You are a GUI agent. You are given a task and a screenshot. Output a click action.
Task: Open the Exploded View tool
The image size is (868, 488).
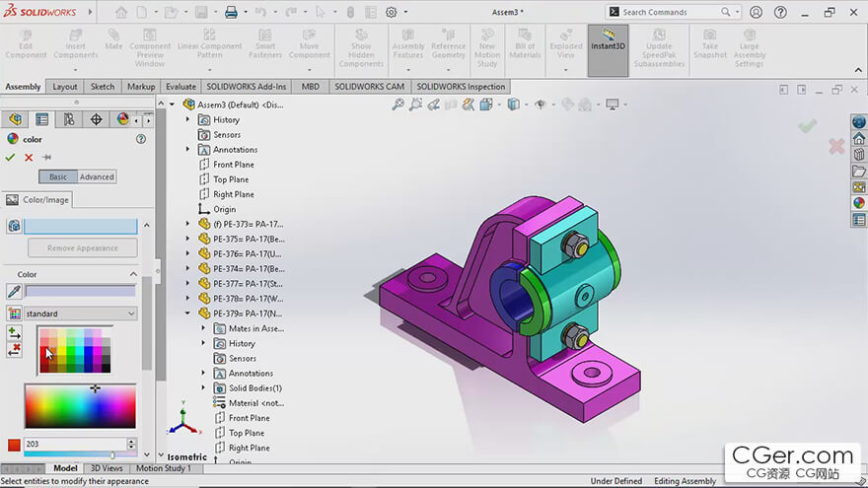pos(566,44)
